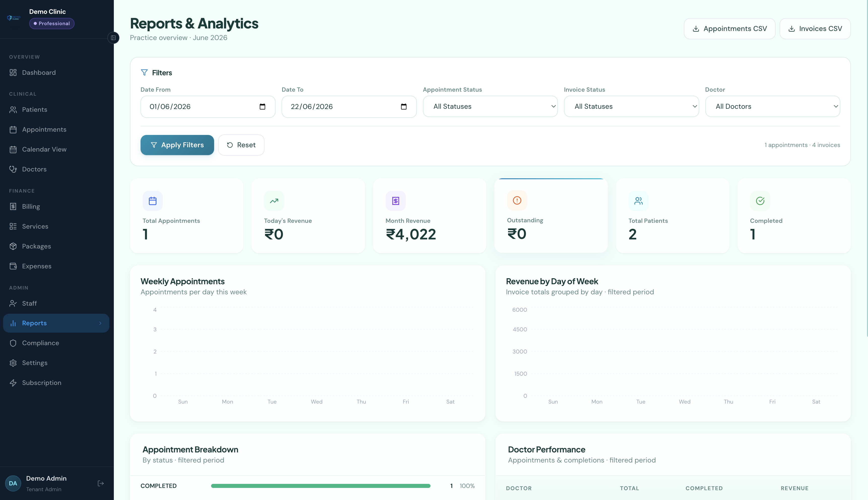Click the Outstanding alert icon

(x=517, y=200)
